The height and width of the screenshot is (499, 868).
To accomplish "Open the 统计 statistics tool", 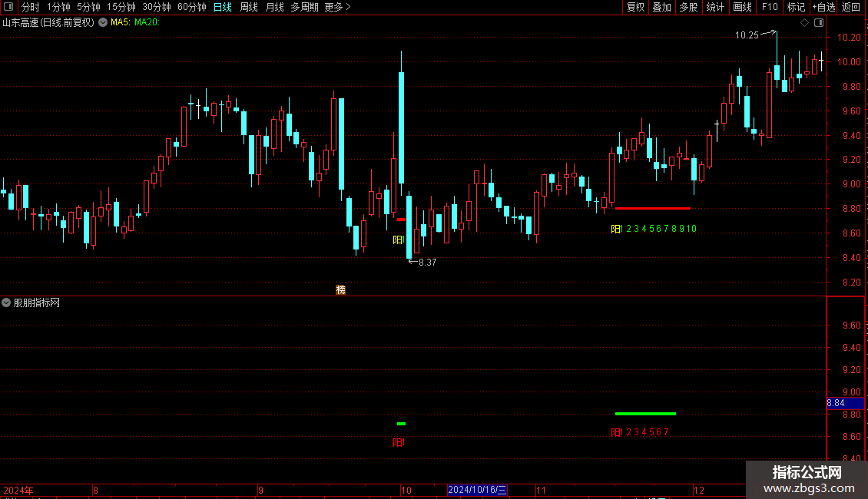I will tap(715, 7).
